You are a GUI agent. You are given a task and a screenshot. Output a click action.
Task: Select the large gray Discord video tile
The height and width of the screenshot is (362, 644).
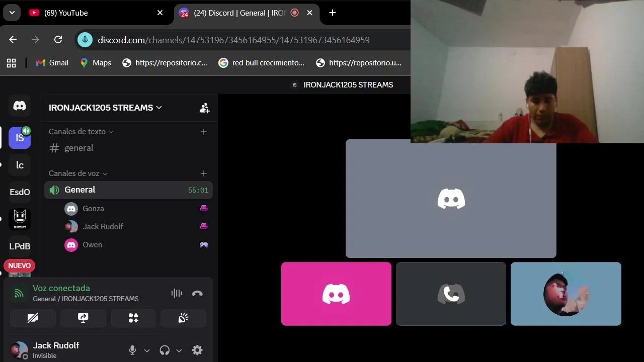click(x=451, y=199)
